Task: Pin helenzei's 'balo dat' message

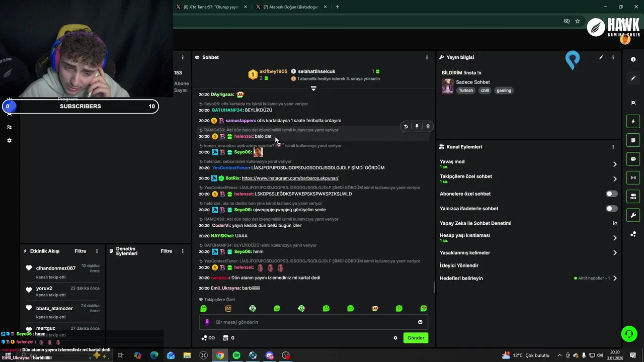Action: (x=417, y=127)
